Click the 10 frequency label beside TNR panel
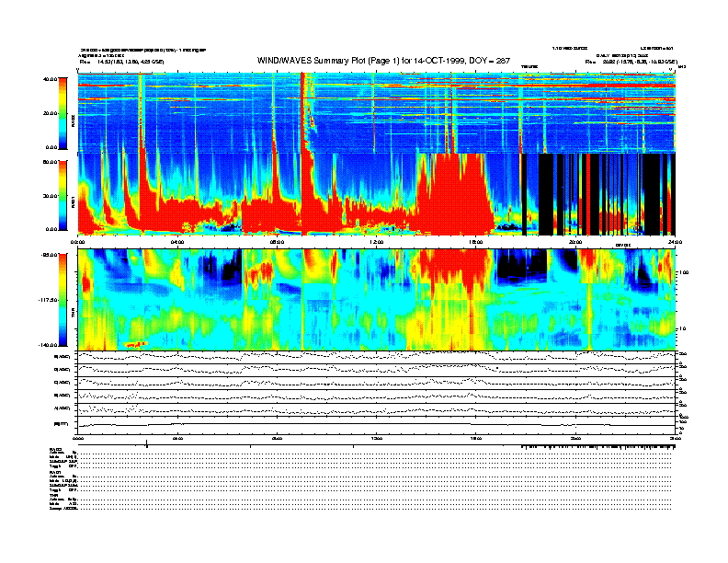 [684, 329]
